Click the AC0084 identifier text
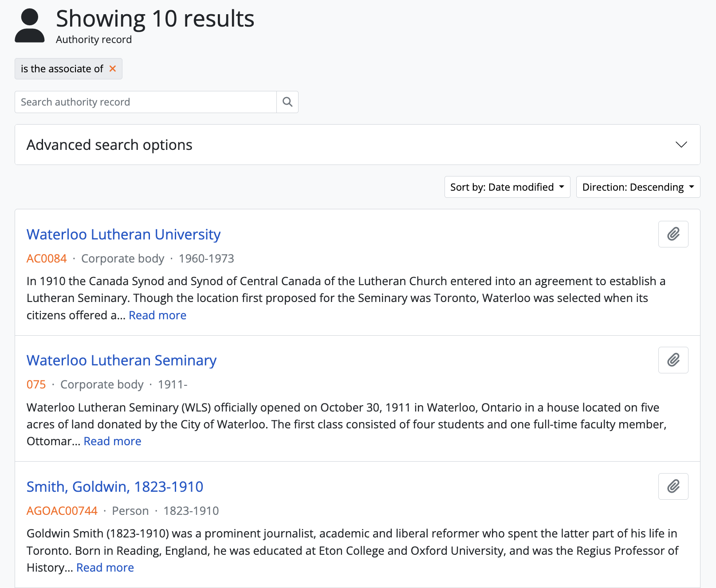 pos(47,259)
